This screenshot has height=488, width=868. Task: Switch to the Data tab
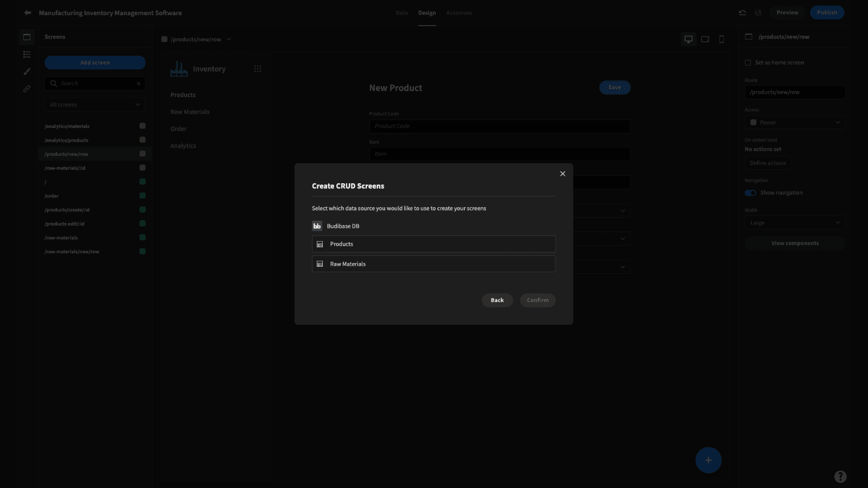(x=401, y=13)
